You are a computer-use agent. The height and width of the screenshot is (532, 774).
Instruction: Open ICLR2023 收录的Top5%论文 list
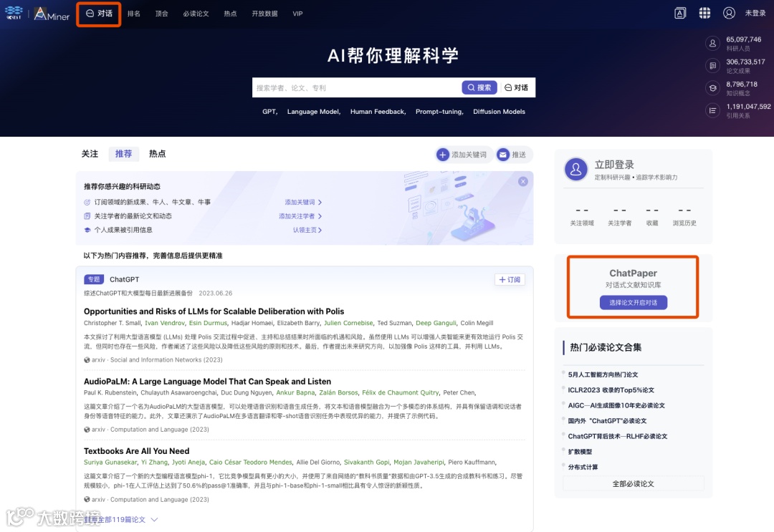pos(611,390)
